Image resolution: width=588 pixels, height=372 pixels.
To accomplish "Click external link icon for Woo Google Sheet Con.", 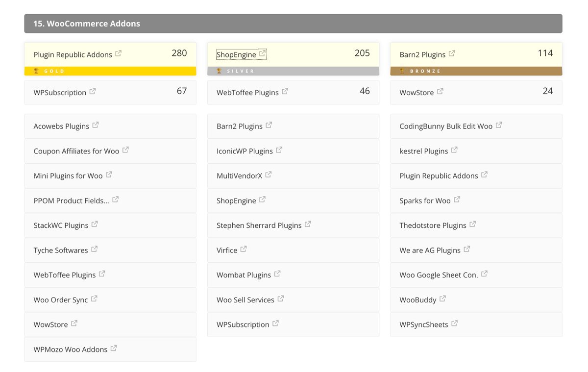I will coord(484,274).
